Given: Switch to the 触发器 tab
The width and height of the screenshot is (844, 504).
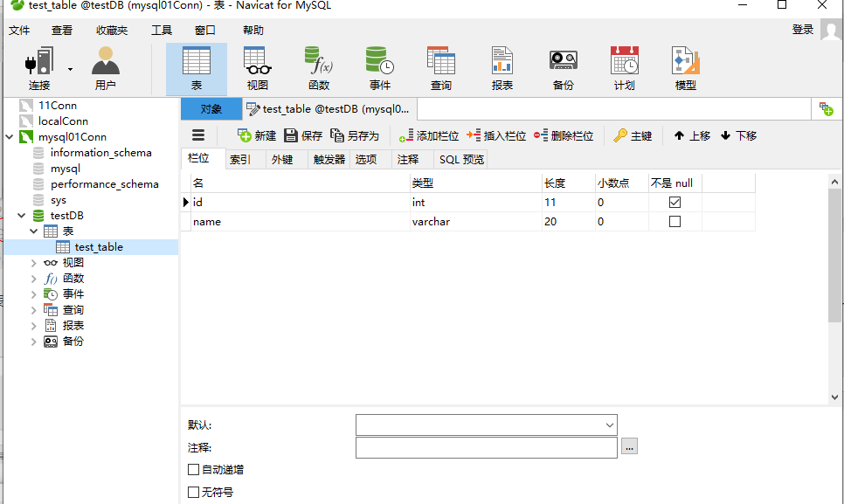Looking at the screenshot, I should tap(329, 159).
